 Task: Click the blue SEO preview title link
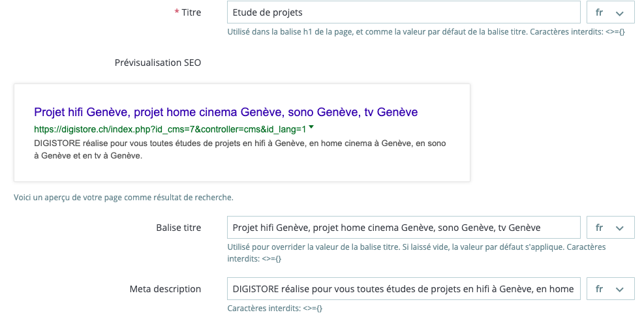tap(226, 112)
